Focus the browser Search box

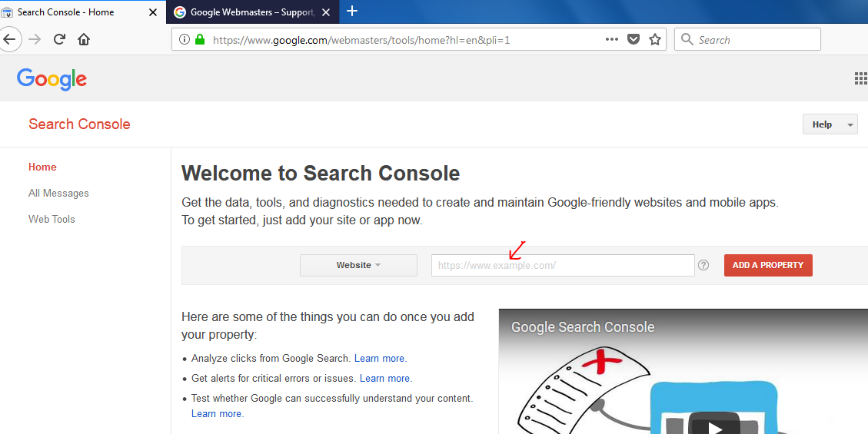coord(747,39)
